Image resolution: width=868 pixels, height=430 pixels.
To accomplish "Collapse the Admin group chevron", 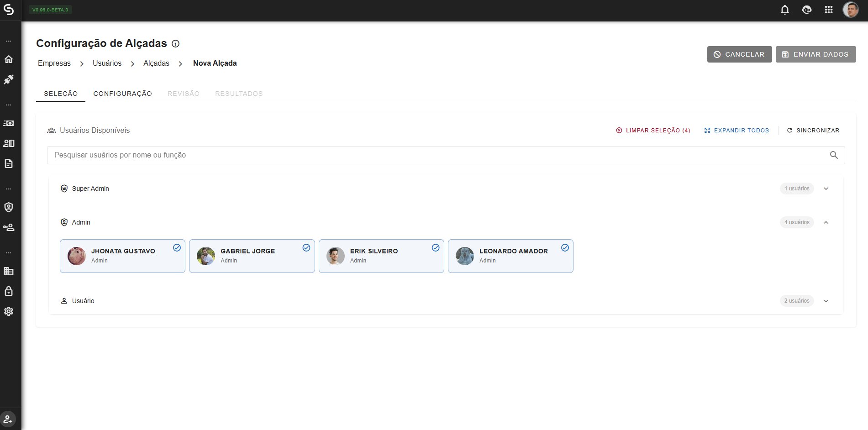I will (826, 222).
